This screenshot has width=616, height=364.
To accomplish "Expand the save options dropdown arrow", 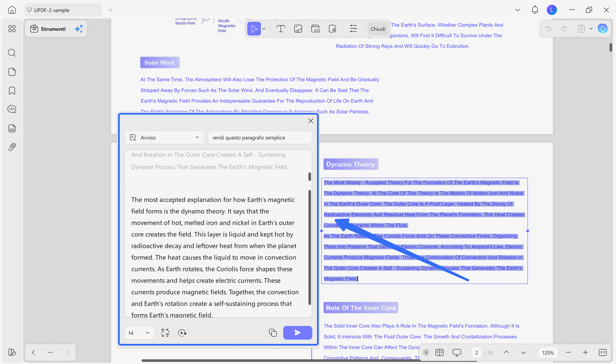I will coord(591,29).
